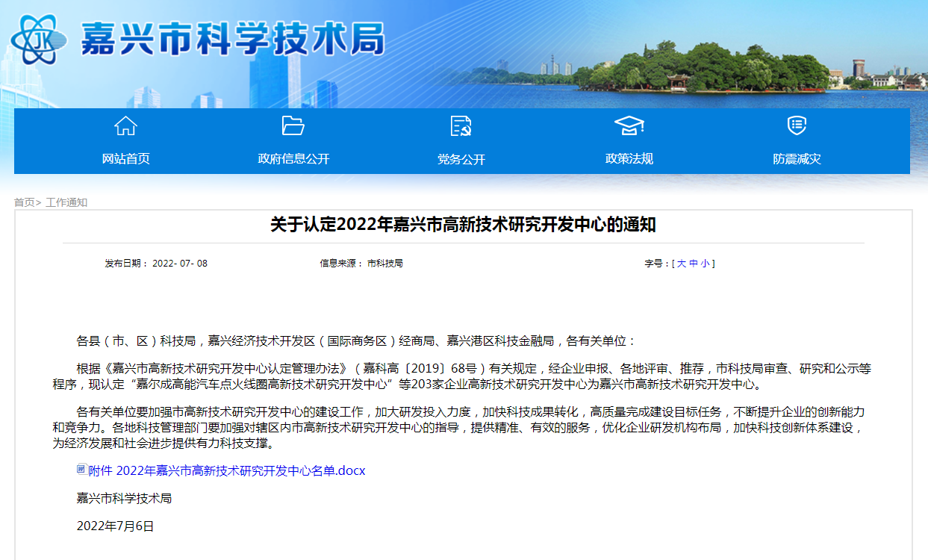
Task: Open the 政府信息公开 menu label
Action: [x=293, y=159]
